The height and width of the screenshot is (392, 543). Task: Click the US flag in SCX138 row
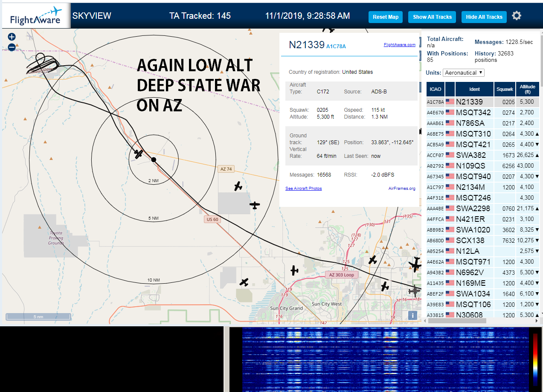450,241
